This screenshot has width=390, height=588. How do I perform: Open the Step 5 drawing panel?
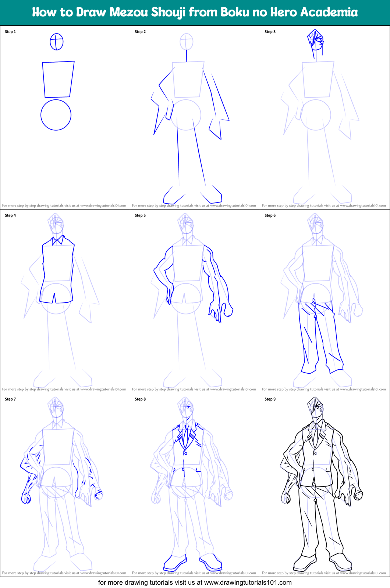click(195, 301)
